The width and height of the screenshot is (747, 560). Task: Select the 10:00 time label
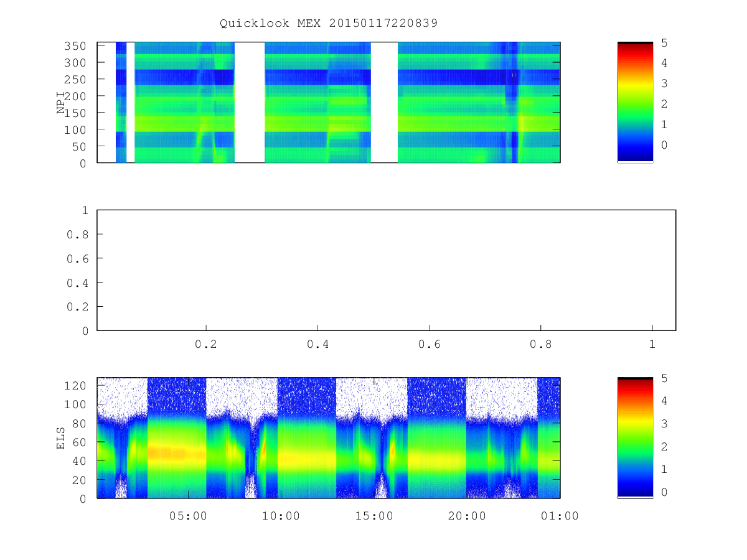click(281, 516)
